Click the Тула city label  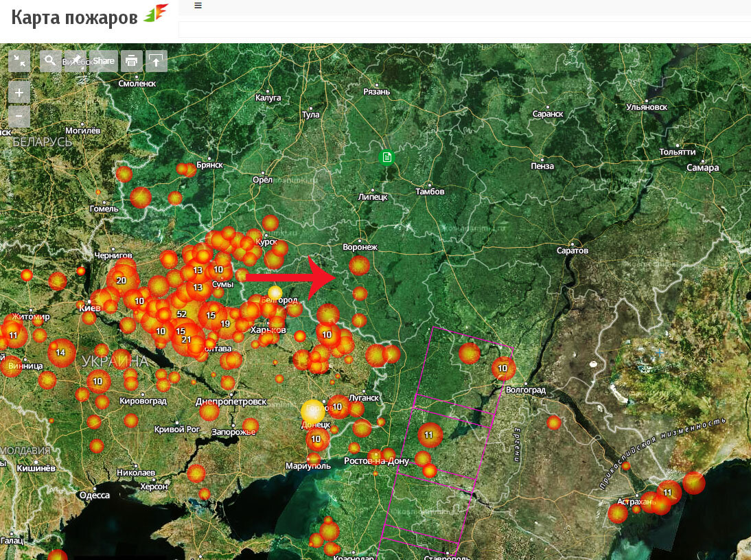point(310,115)
